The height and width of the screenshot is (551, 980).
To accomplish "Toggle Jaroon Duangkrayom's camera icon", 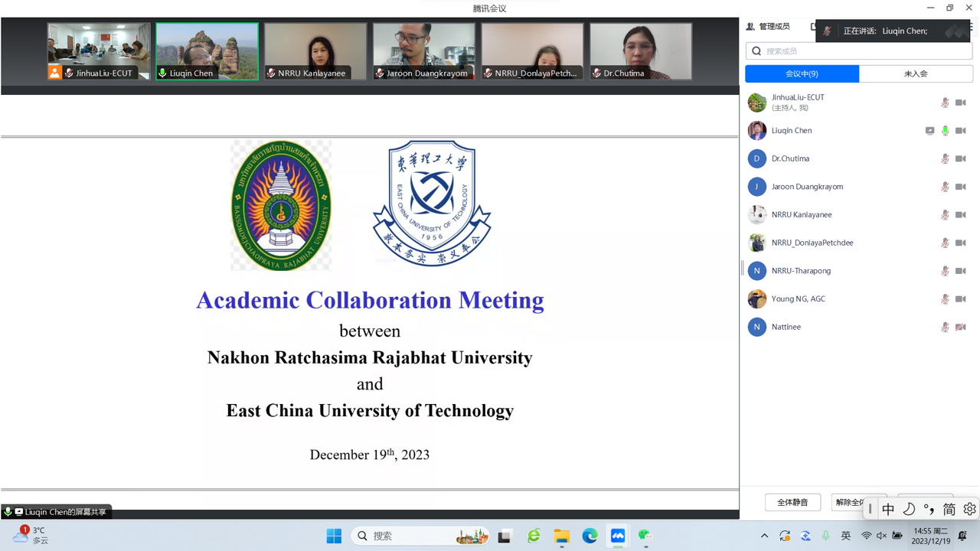I will click(x=961, y=187).
